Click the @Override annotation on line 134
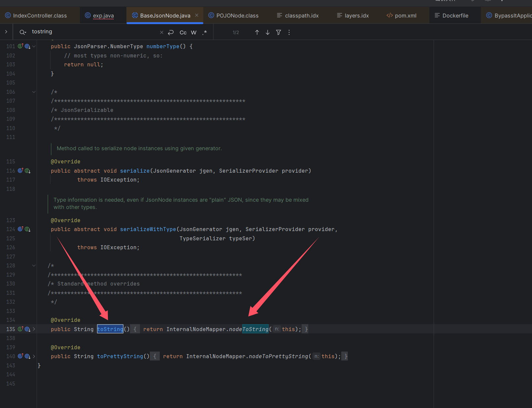This screenshot has width=532, height=408. click(x=65, y=320)
